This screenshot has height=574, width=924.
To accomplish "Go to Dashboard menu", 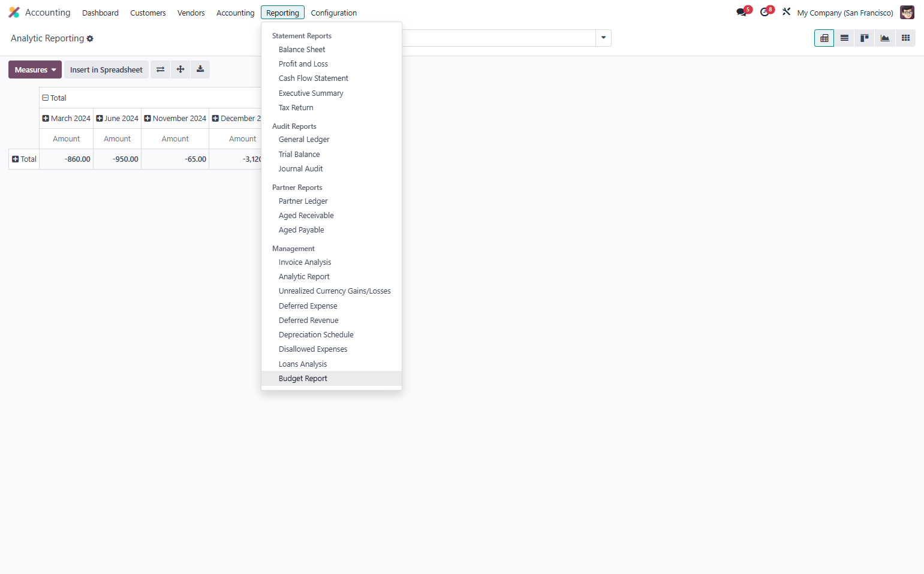I will point(100,13).
